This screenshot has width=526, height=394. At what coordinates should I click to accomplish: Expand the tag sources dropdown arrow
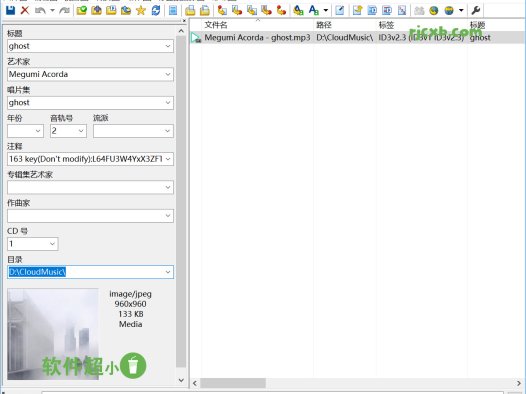coord(461,10)
